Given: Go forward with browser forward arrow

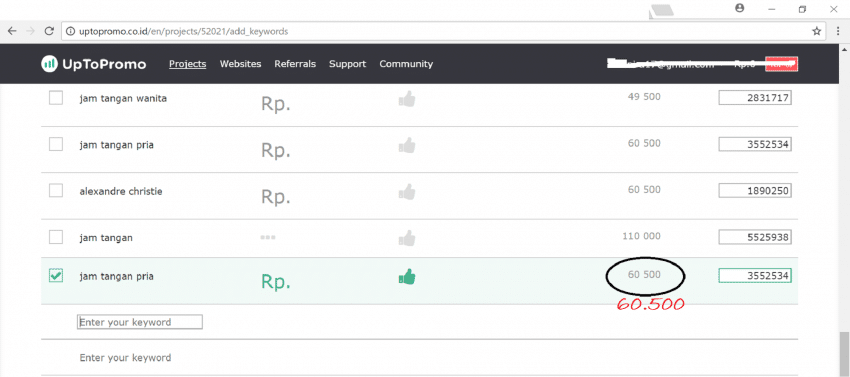Looking at the screenshot, I should (x=30, y=31).
